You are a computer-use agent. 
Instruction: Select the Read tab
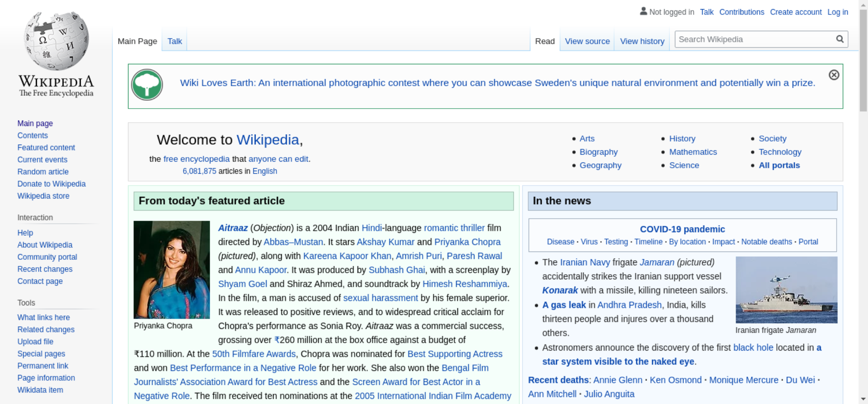tap(545, 41)
